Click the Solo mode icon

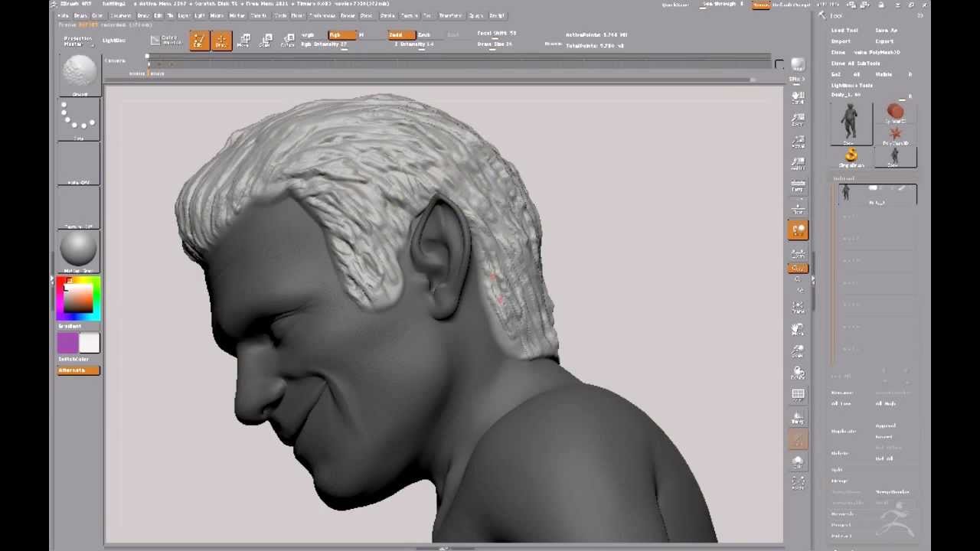pos(798,462)
